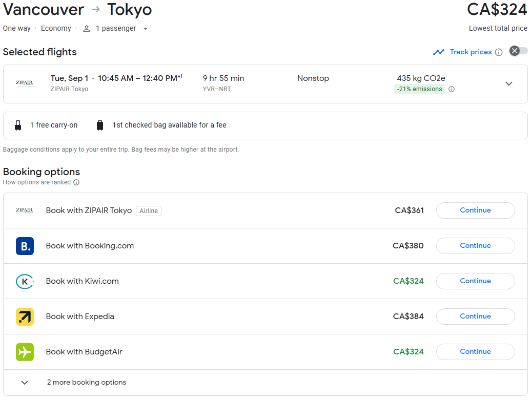Open the One way trip type option

[16, 28]
